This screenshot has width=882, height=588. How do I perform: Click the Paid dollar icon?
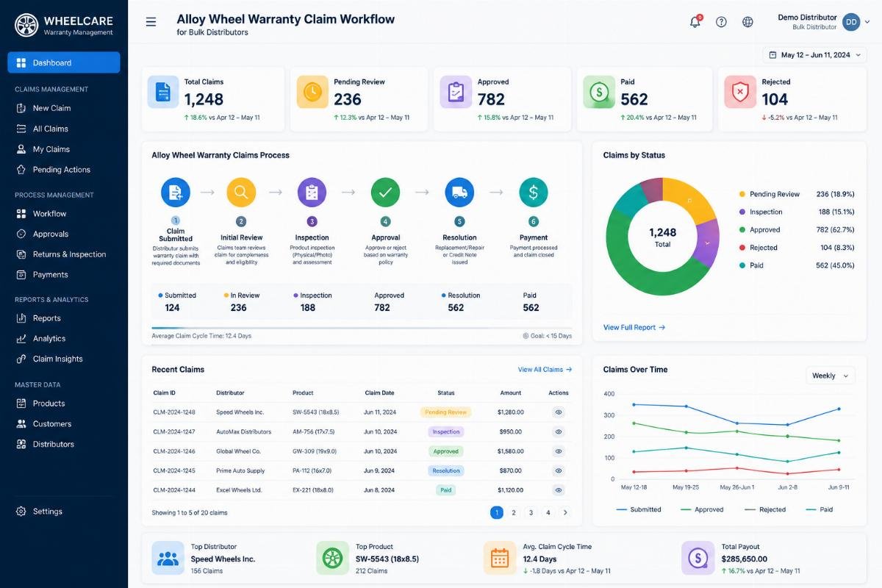click(599, 92)
